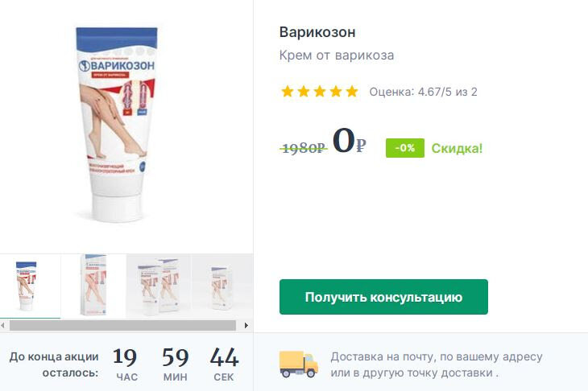This screenshot has width=588, height=391.
Task: Click the horizontal thumbnail scrollbar bar
Action: pos(122,326)
